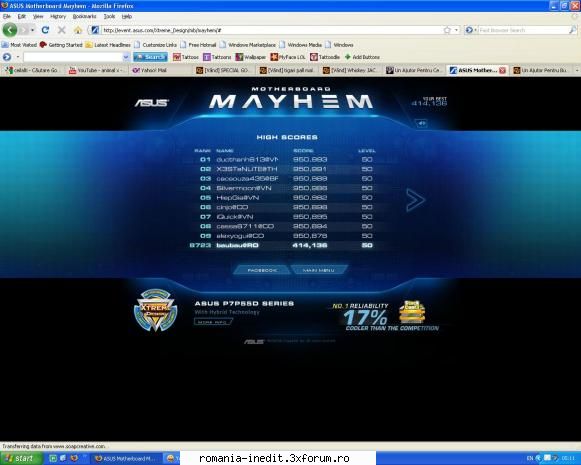Open the Free Hotmail bookmark

click(198, 45)
